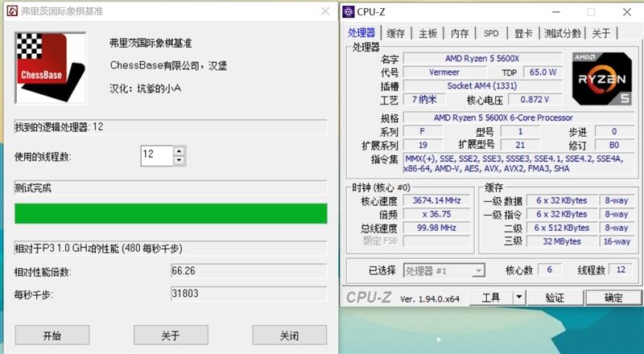644x354 pixels.
Task: Open the 关于 dialog in Fritz benchmark
Action: pos(171,335)
